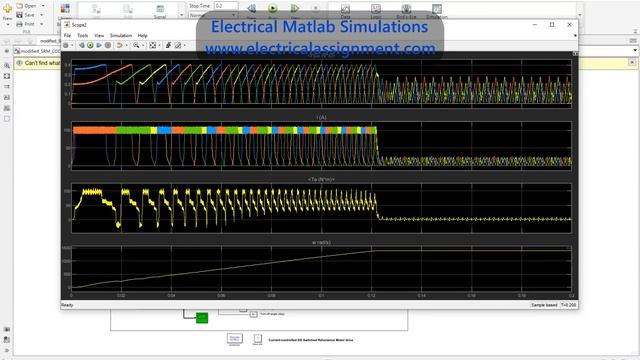Expand the Review Results gallery arrow

(580, 15)
